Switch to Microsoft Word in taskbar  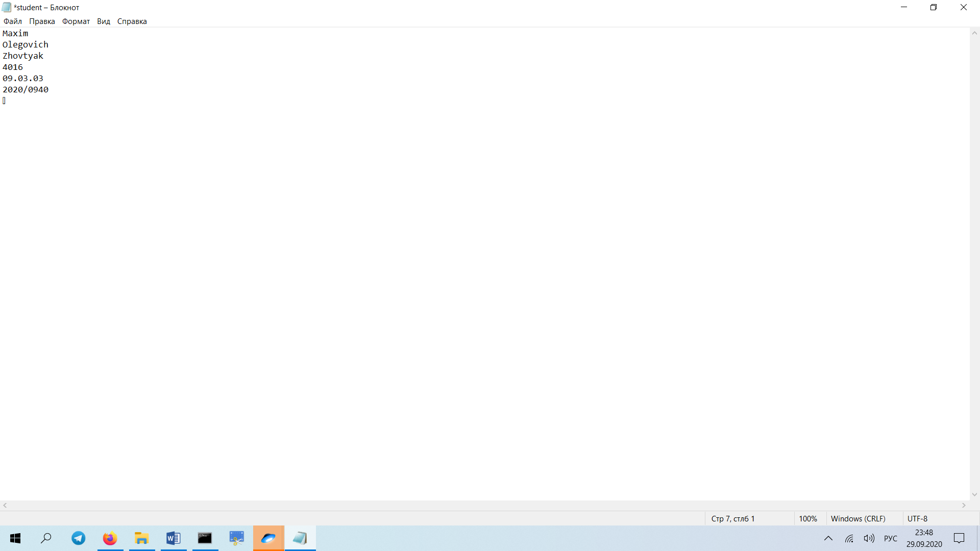(x=174, y=538)
